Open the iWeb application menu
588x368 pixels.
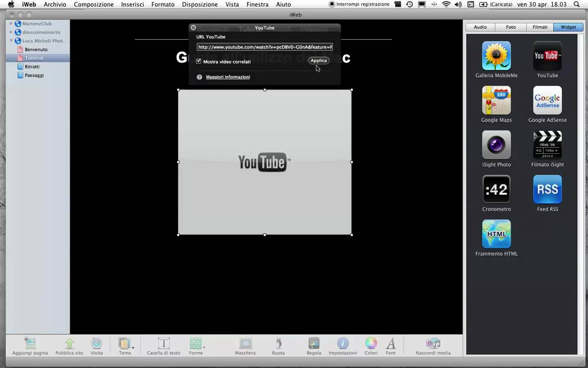click(x=29, y=5)
